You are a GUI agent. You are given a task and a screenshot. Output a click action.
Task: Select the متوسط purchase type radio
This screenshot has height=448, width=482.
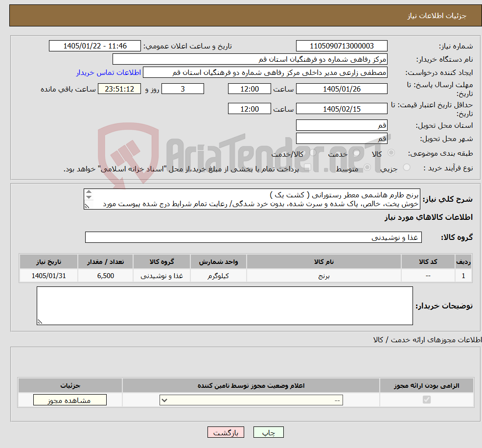pyautogui.click(x=367, y=167)
